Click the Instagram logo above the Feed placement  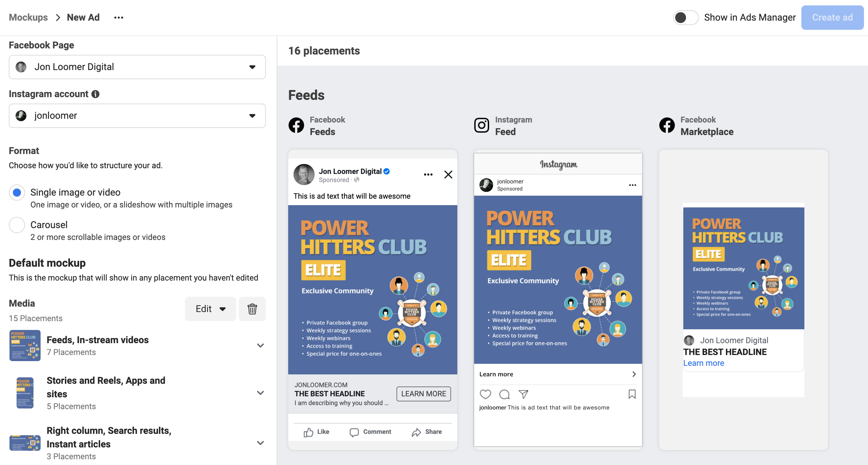[x=482, y=125]
